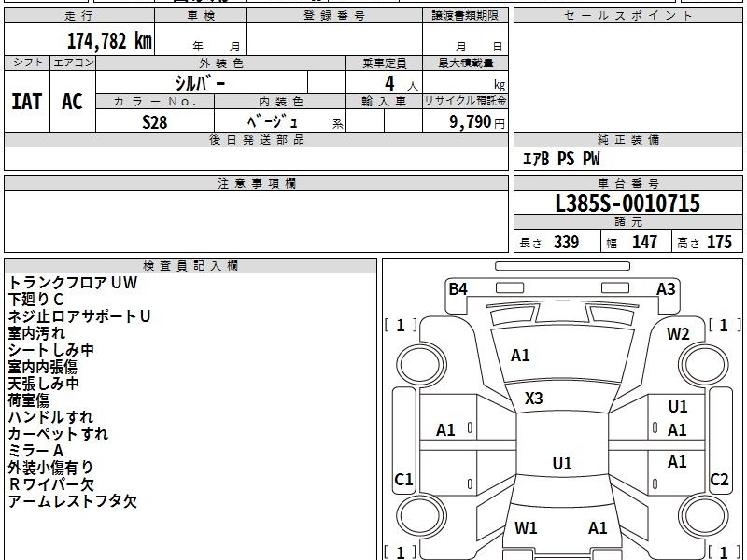The height and width of the screenshot is (560, 747).
Task: Select the note カーペットすれ
Action: (58, 434)
